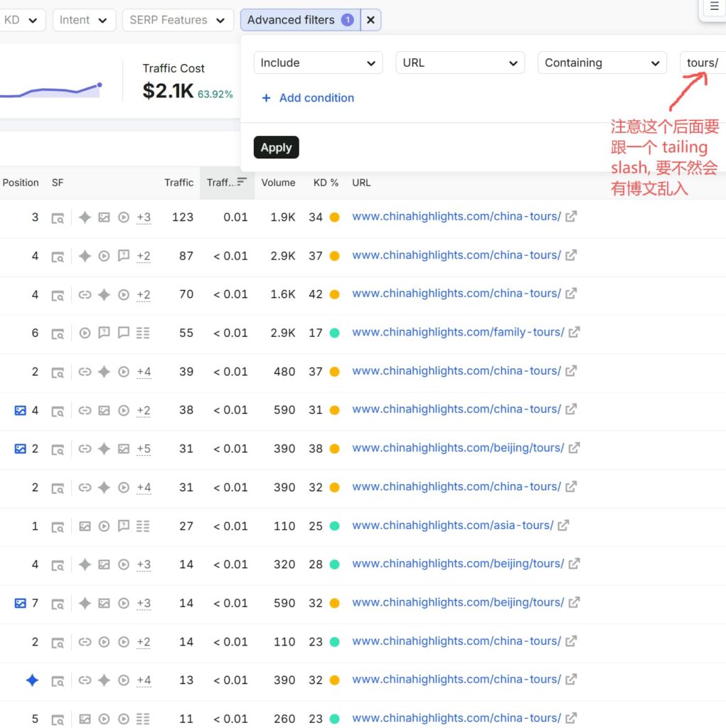
Task: Click video SF icon in traffic 87 row
Action: (x=104, y=256)
